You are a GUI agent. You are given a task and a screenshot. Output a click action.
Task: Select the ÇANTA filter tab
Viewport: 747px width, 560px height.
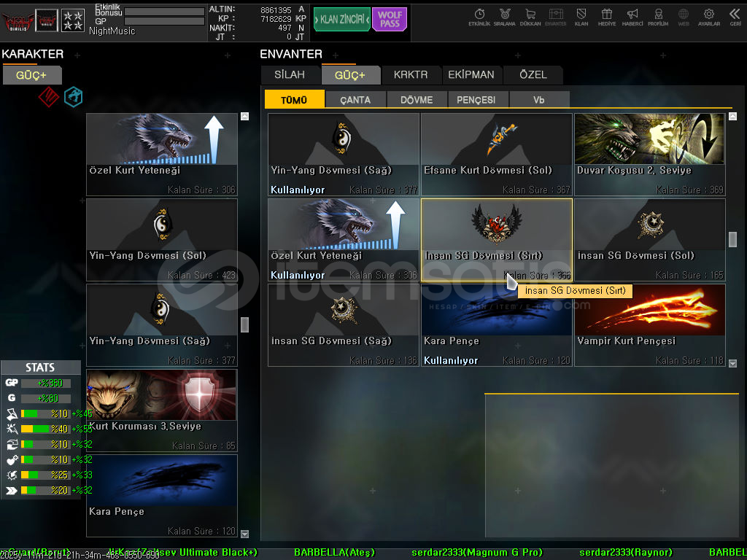[x=355, y=99]
